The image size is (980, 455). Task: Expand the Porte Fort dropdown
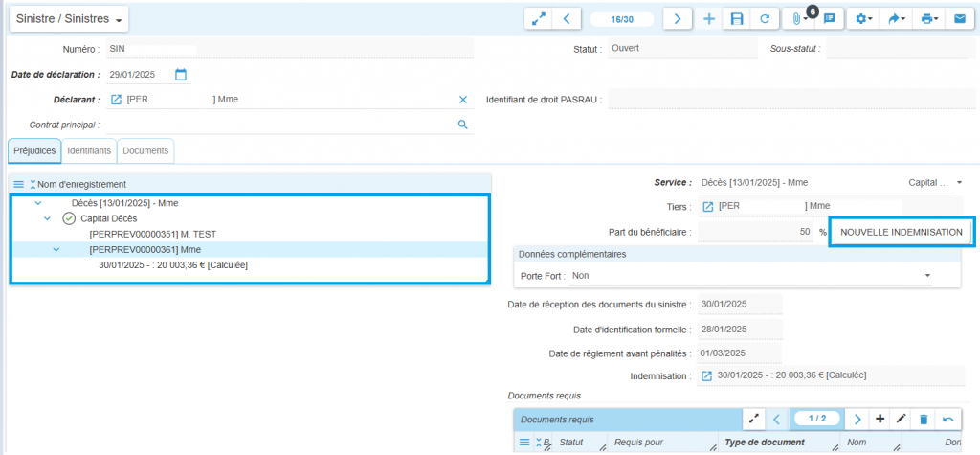pos(927,276)
